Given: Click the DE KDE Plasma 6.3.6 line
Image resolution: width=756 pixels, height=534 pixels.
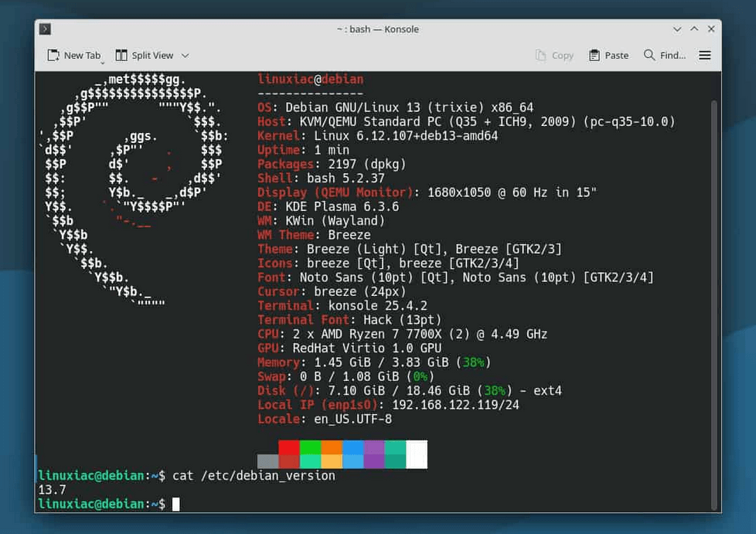Looking at the screenshot, I should pyautogui.click(x=329, y=207).
